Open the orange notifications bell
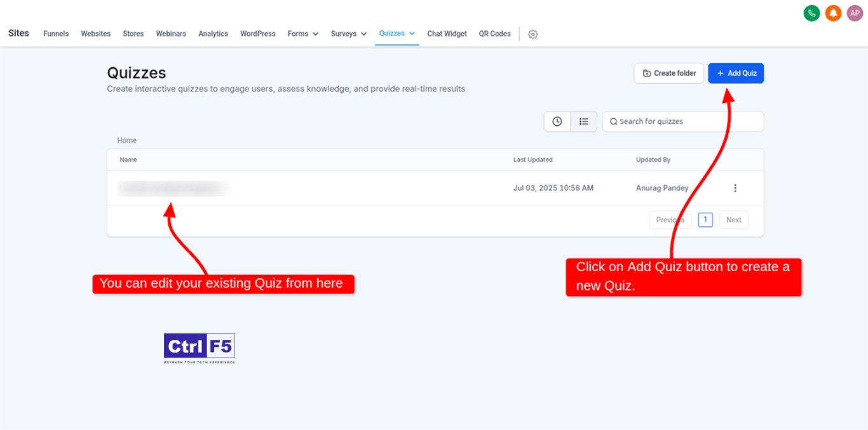 pyautogui.click(x=833, y=13)
